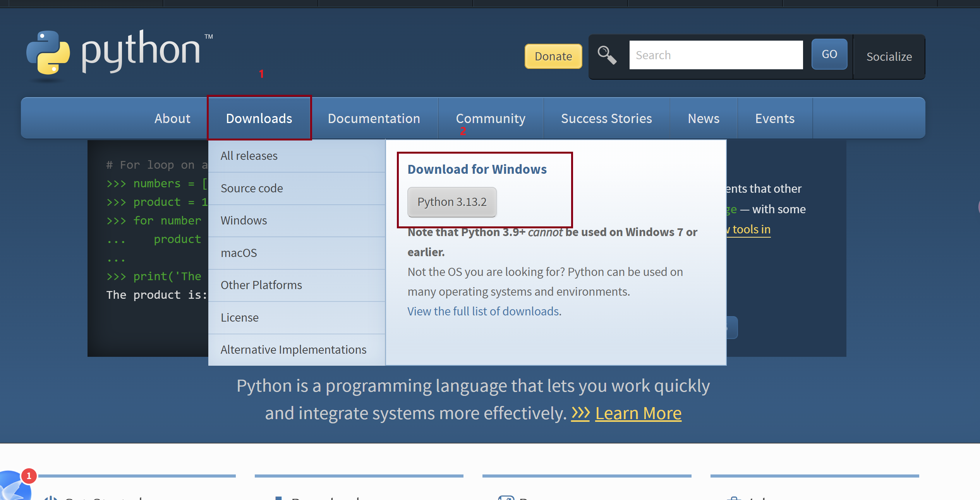Open Alternative Implementations entry
This screenshot has height=500, width=980.
[x=293, y=349]
